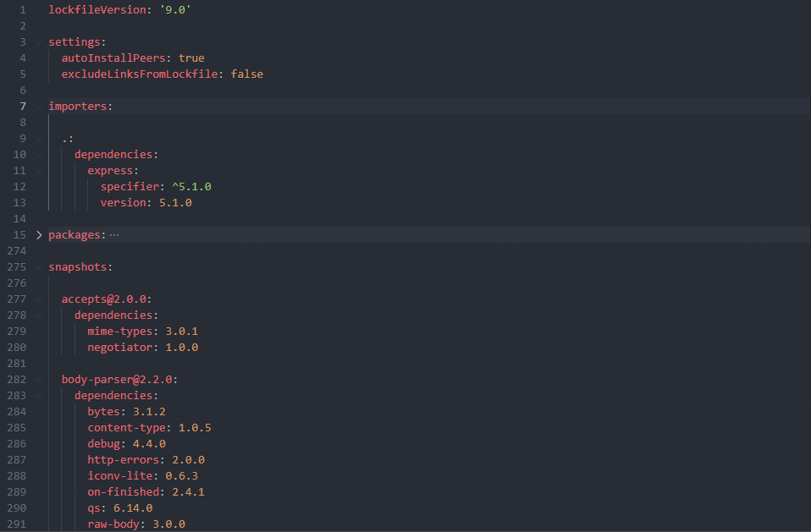Click the content-type key
The height and width of the screenshot is (532, 811).
(x=127, y=428)
